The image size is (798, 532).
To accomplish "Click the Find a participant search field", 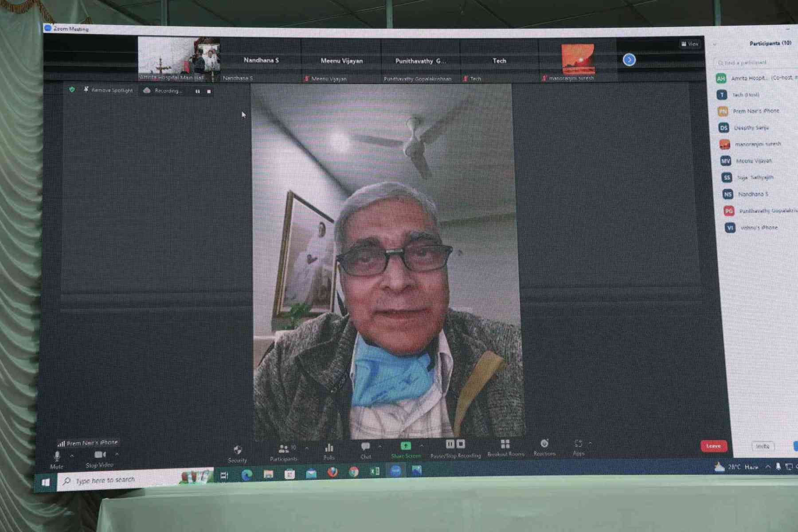I will point(756,63).
